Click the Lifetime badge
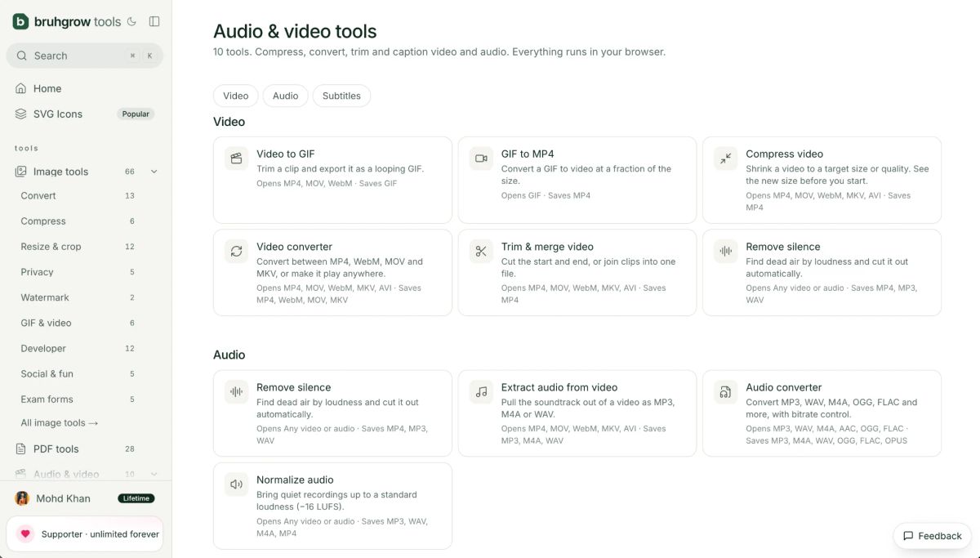This screenshot has width=980, height=558. (x=136, y=498)
